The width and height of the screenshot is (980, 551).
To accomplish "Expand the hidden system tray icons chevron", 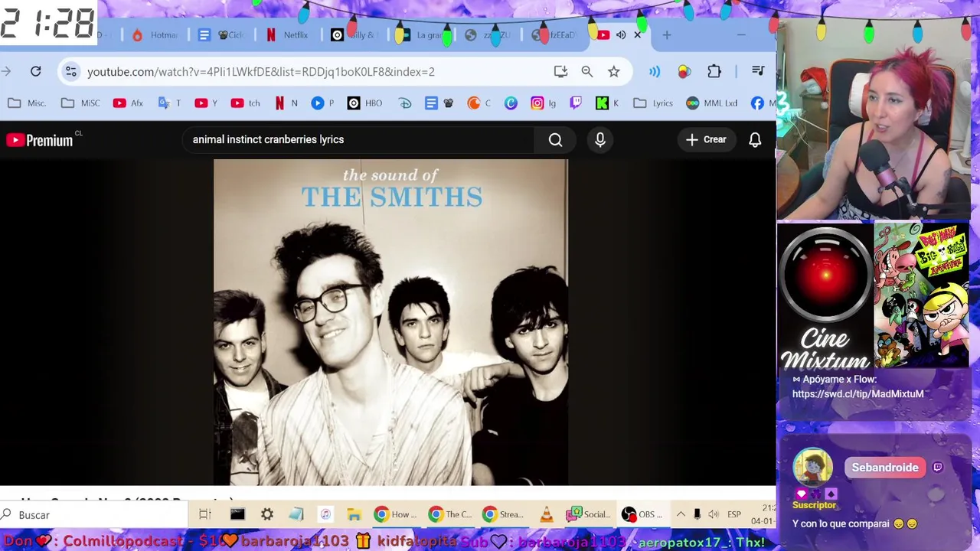I will coord(680,514).
